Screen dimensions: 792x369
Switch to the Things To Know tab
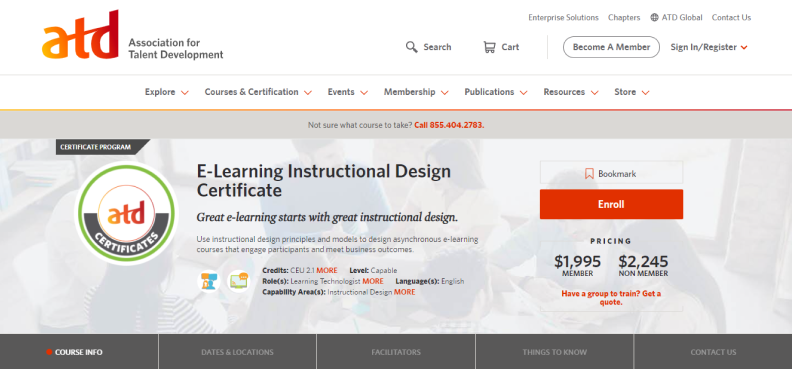(555, 352)
